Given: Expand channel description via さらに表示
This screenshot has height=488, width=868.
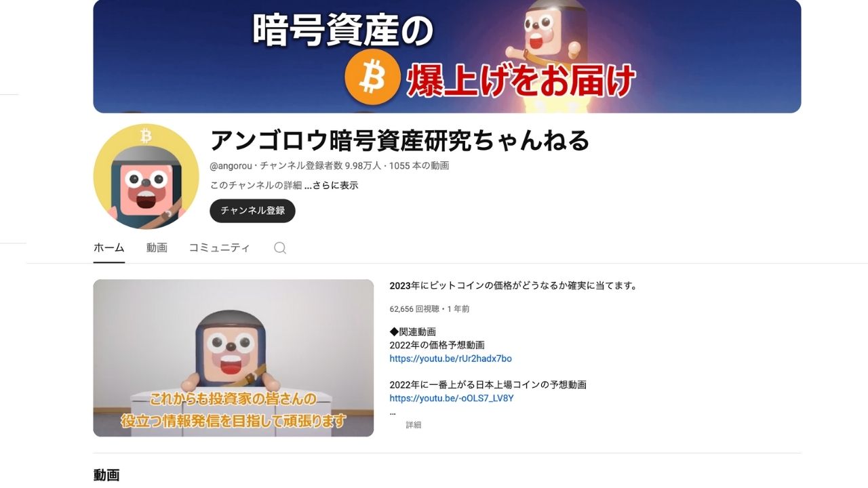Looking at the screenshot, I should 331,185.
